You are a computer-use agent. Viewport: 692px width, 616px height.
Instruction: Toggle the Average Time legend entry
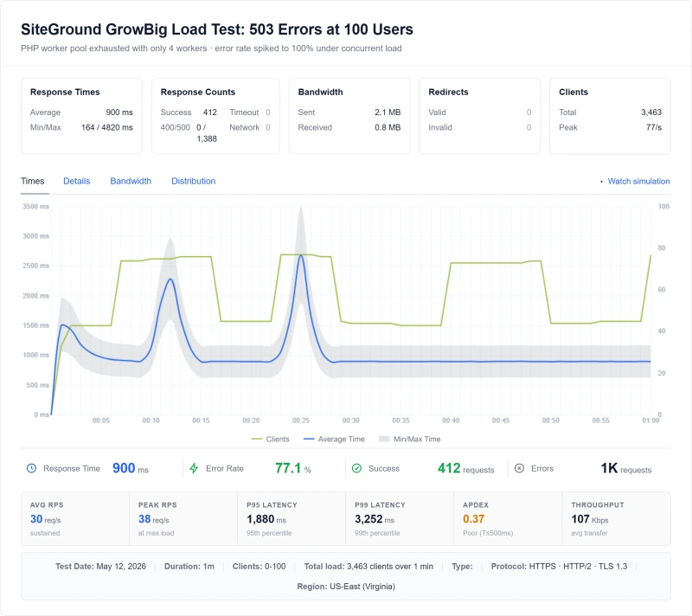pyautogui.click(x=334, y=439)
